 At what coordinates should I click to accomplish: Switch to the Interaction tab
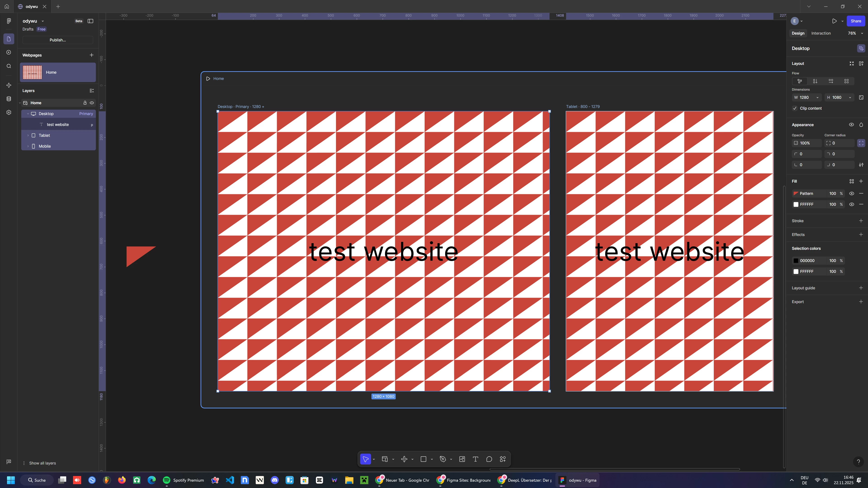(821, 33)
